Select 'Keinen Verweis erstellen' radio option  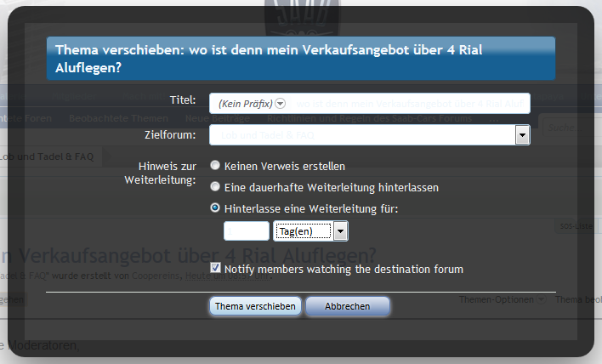click(x=215, y=166)
